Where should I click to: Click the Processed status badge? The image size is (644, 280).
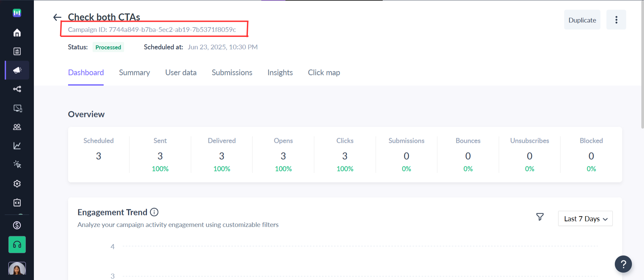tap(108, 47)
